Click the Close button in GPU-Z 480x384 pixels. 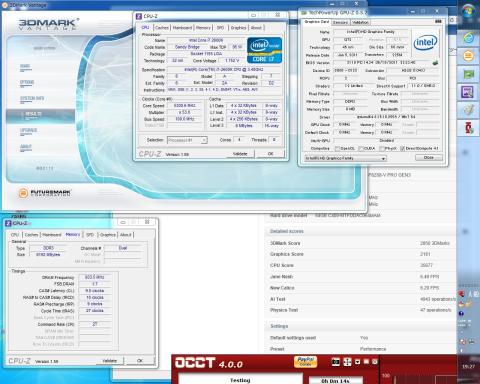(429, 157)
